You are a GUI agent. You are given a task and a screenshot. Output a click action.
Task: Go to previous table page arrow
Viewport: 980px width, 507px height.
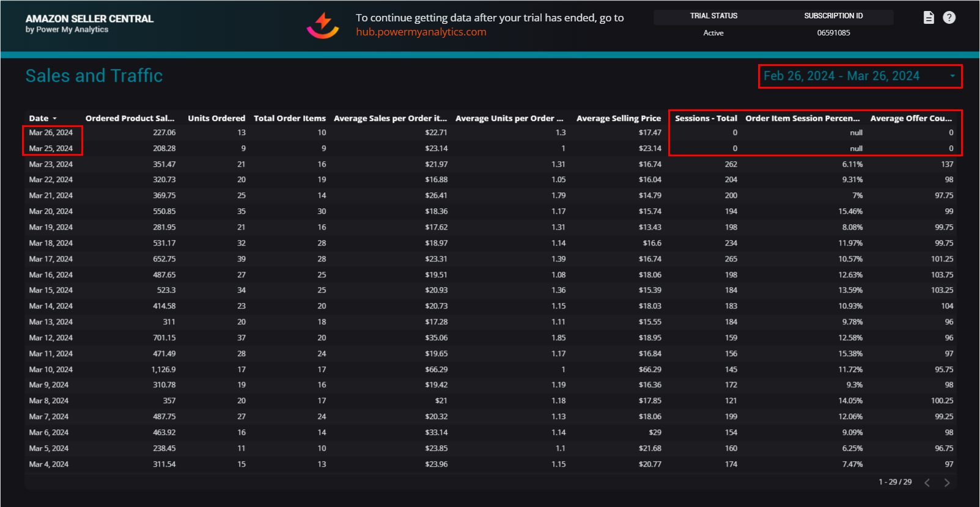click(927, 483)
